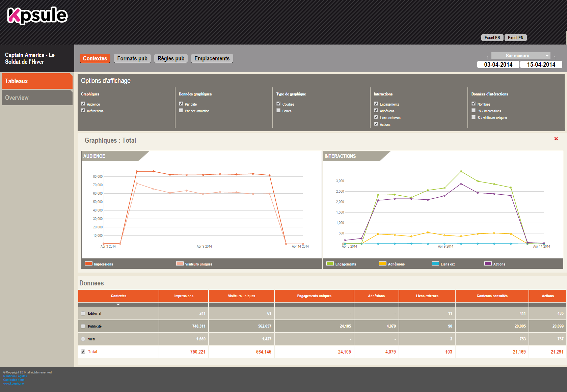Uncheck the Audience graph checkbox

[x=83, y=104]
